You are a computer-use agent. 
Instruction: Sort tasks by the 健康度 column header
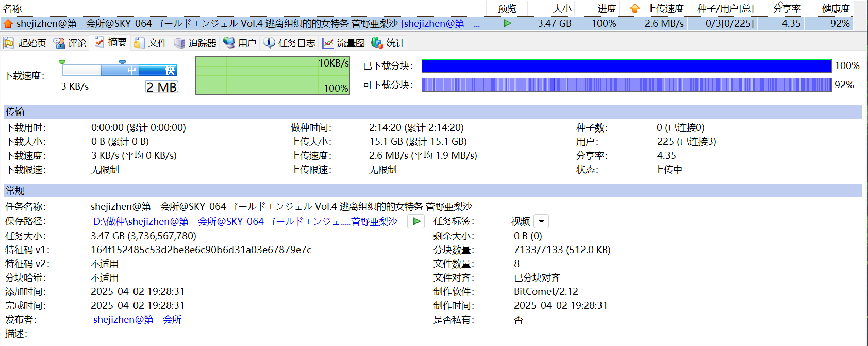coord(836,8)
